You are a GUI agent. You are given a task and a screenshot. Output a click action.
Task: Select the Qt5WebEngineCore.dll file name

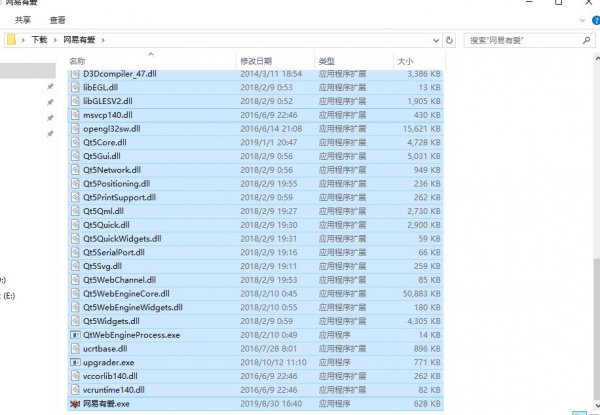click(126, 294)
